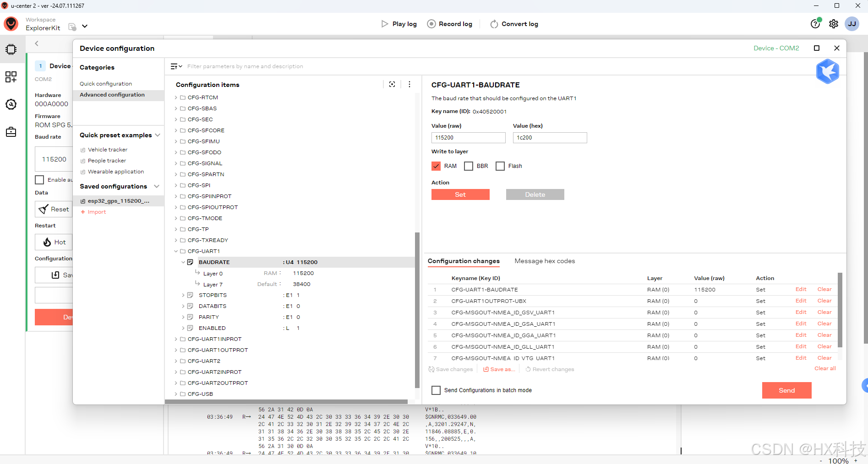The width and height of the screenshot is (868, 464).
Task: Select Advanced configuration category
Action: pos(112,95)
